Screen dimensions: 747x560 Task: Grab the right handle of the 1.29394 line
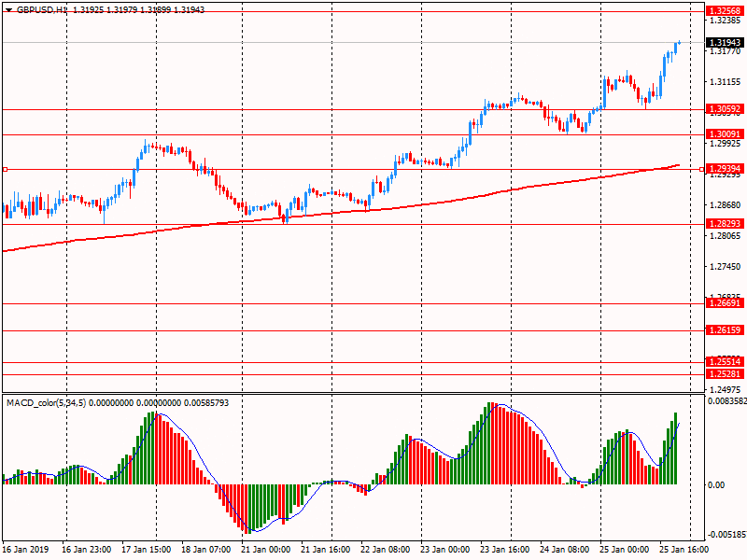point(702,169)
